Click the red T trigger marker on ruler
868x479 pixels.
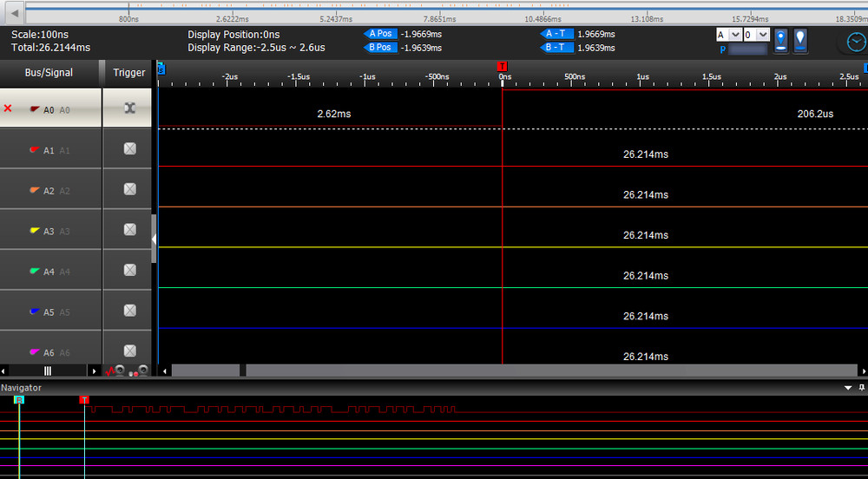click(x=502, y=66)
